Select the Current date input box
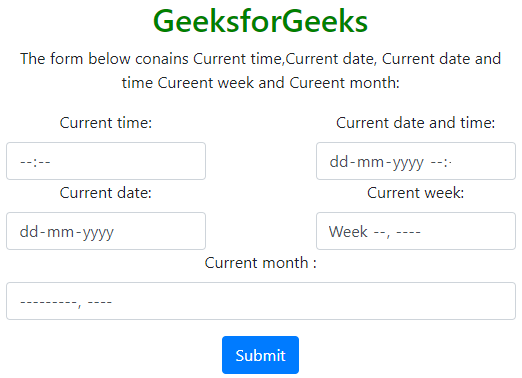Viewport: 522px width, 378px height. pyautogui.click(x=106, y=231)
